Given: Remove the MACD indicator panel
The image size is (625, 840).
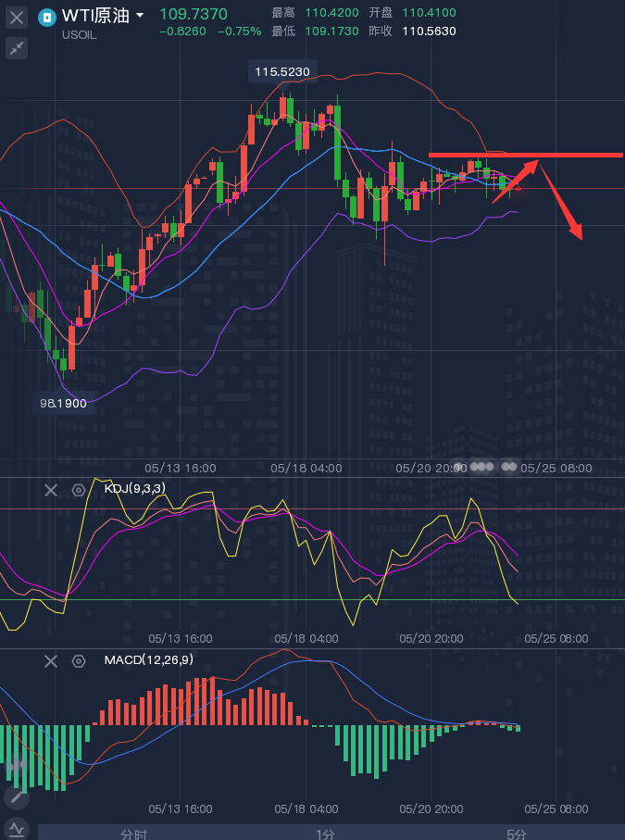Looking at the screenshot, I should coord(51,660).
